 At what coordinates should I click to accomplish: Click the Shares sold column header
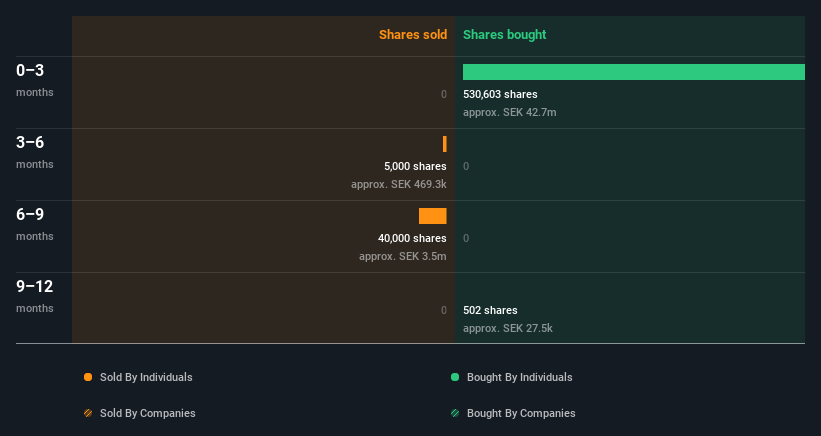413,35
